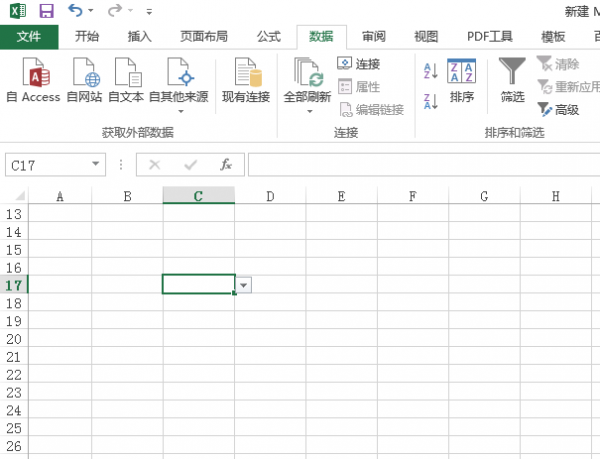Open 高级 advanced filter
Viewport: 600px width, 459px height.
tap(559, 110)
